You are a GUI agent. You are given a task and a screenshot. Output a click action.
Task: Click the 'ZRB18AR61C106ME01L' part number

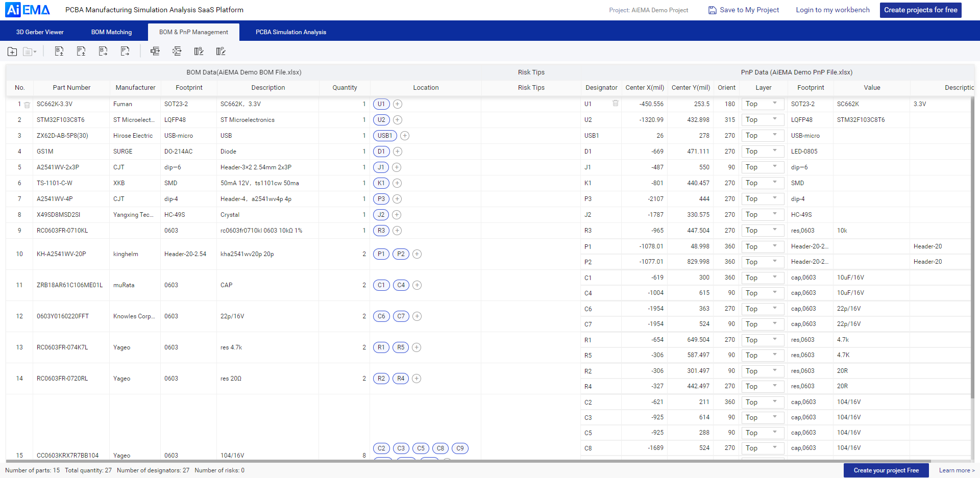pos(70,285)
